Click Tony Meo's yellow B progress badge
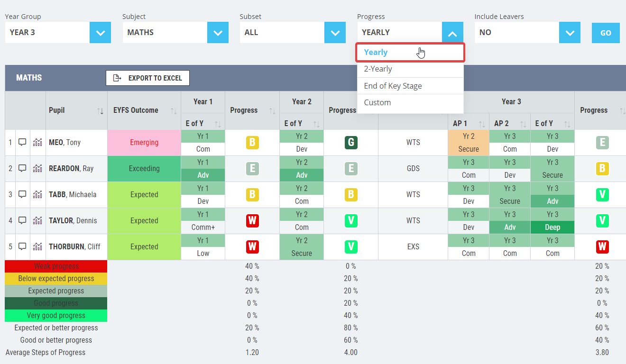Image resolution: width=626 pixels, height=364 pixels. [x=252, y=143]
